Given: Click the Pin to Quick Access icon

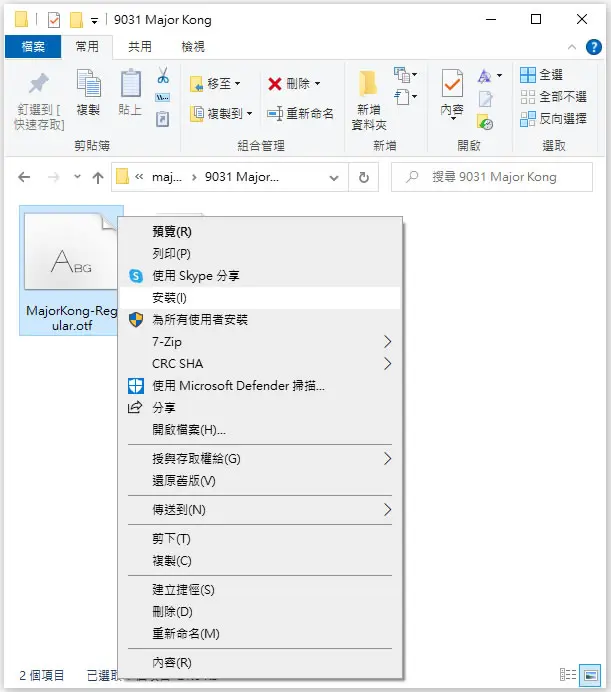Looking at the screenshot, I should coord(38,84).
